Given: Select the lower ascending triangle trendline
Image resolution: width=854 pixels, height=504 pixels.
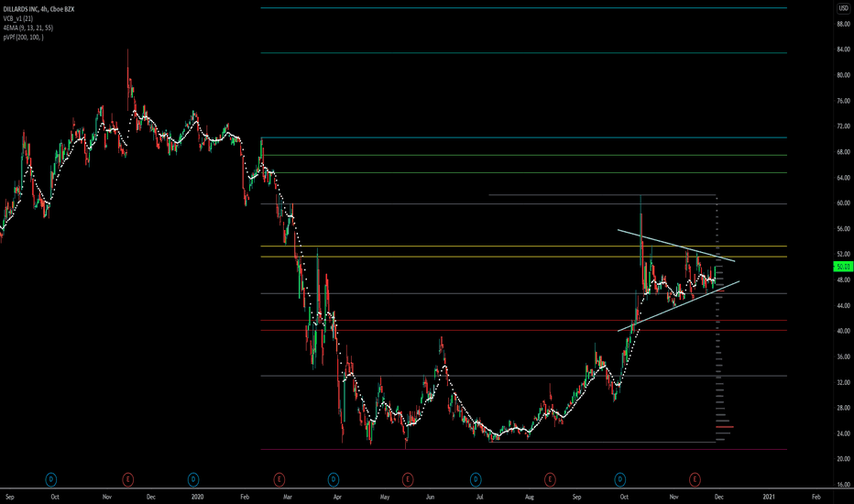Looking at the screenshot, I should click(678, 306).
